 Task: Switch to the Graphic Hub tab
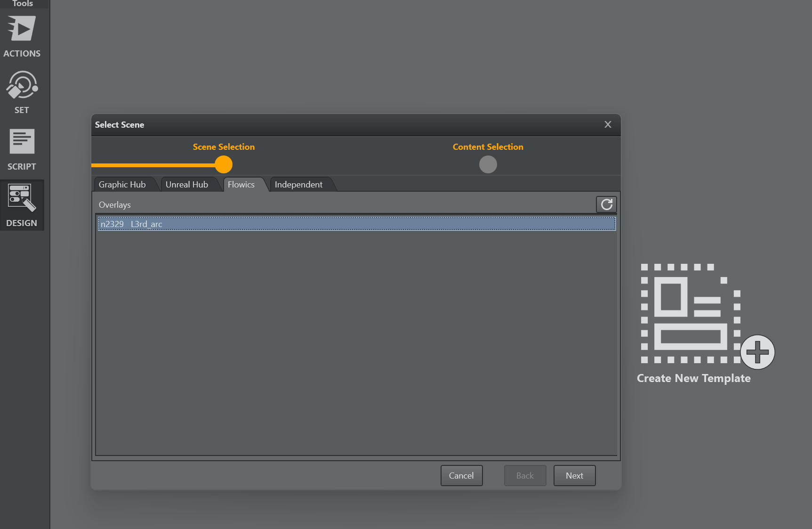pos(122,185)
